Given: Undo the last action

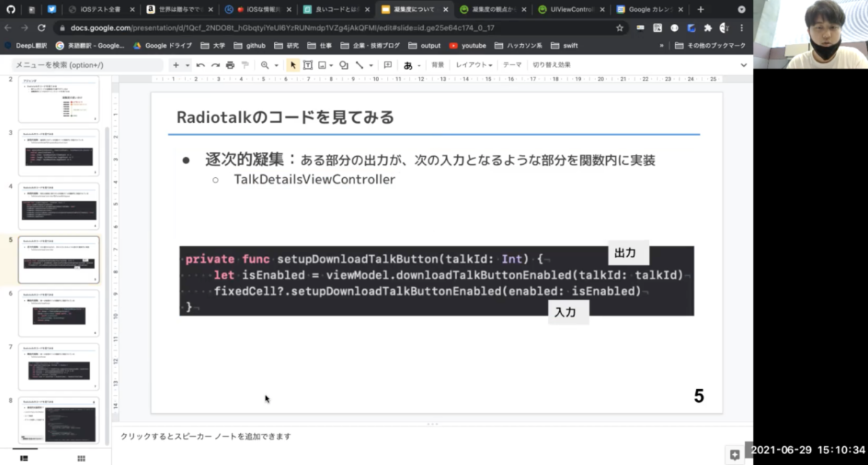Looking at the screenshot, I should point(200,65).
